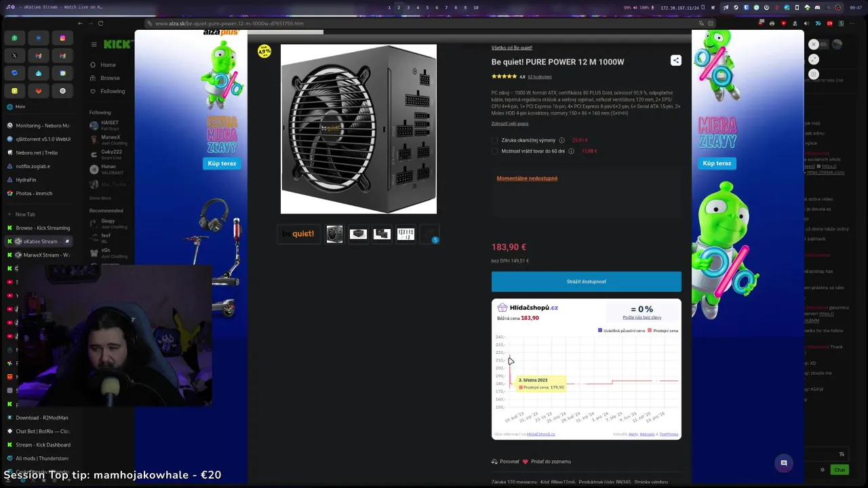The width and height of the screenshot is (868, 488).
Task: Click Kúp teraz on the right banner
Action: coord(717,163)
